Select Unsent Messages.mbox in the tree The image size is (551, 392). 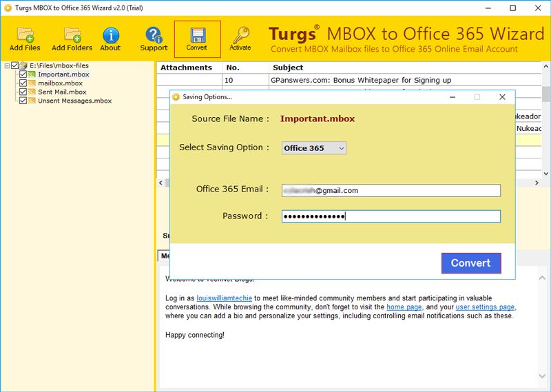(x=75, y=101)
